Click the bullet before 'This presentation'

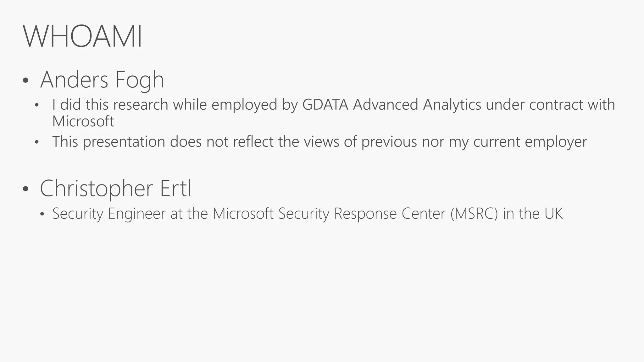click(x=37, y=142)
